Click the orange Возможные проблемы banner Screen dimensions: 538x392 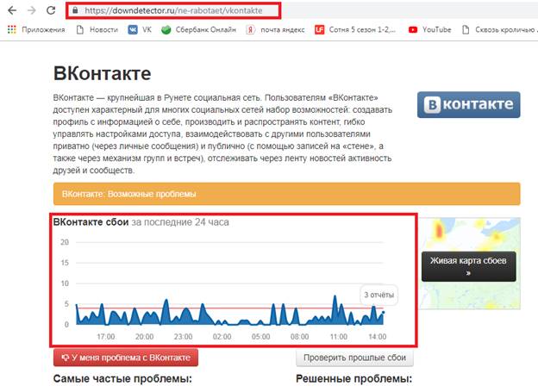287,194
